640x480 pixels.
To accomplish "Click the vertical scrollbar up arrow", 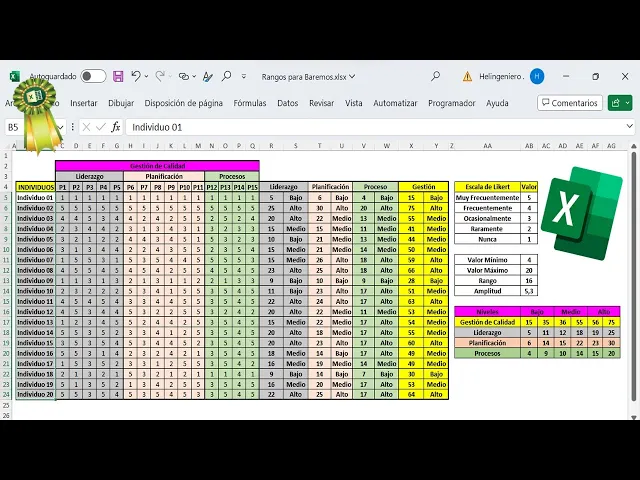I will [633, 146].
